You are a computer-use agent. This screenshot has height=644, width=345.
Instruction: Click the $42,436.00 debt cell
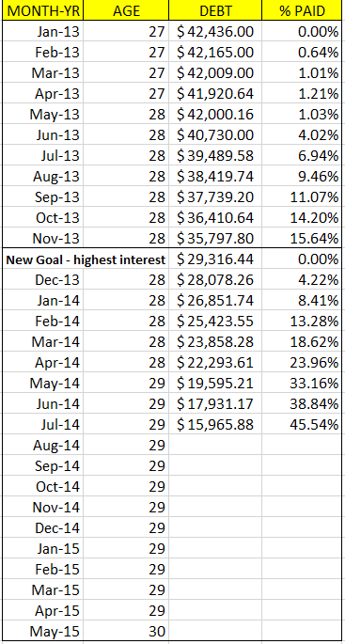[215, 32]
